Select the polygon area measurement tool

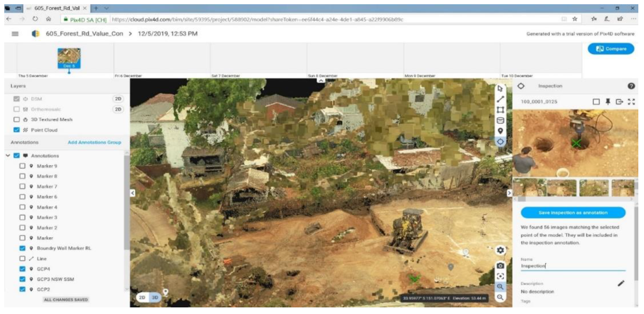(500, 110)
